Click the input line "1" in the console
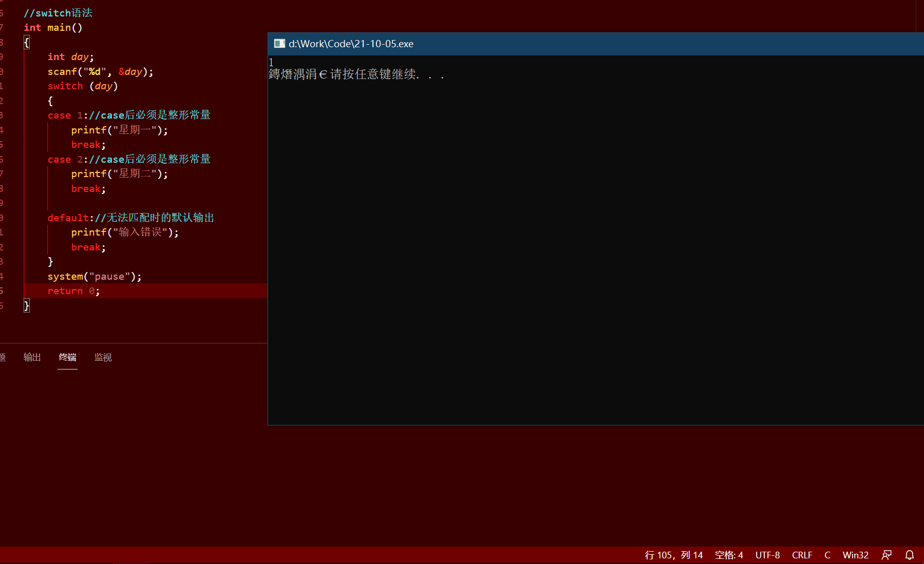The image size is (924, 564). [x=271, y=62]
